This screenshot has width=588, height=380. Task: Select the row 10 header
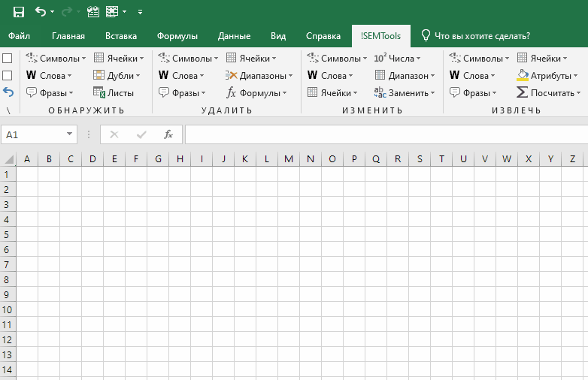pos(7,309)
